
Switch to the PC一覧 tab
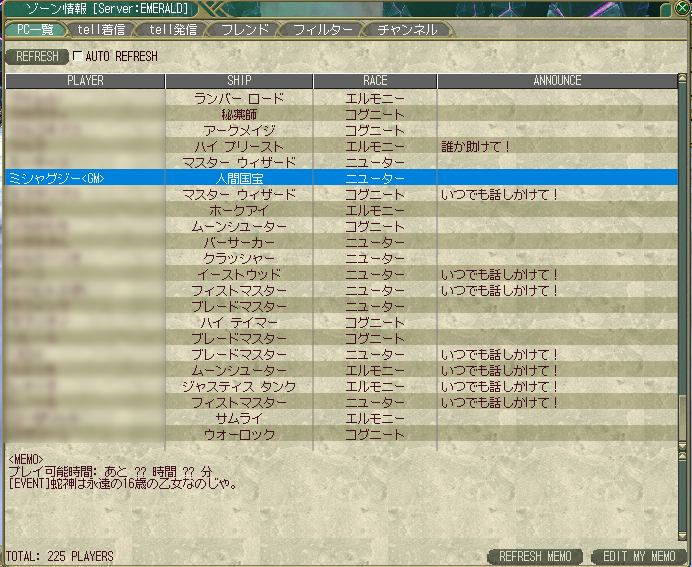point(35,30)
